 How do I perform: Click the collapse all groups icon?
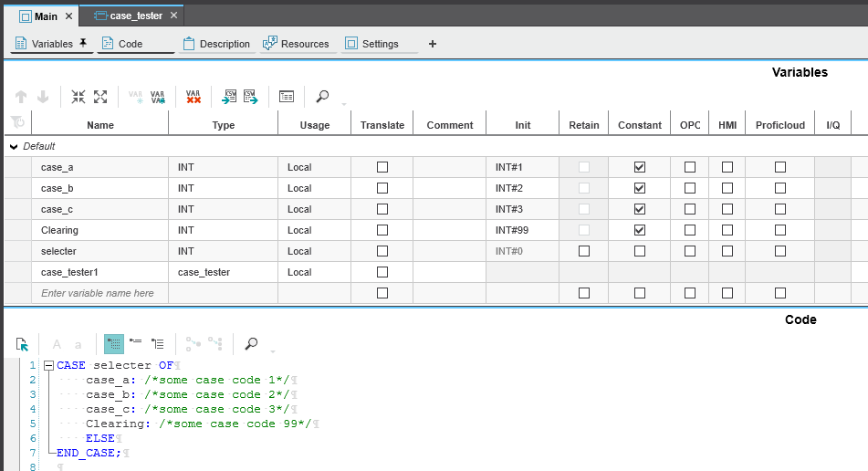tap(78, 97)
